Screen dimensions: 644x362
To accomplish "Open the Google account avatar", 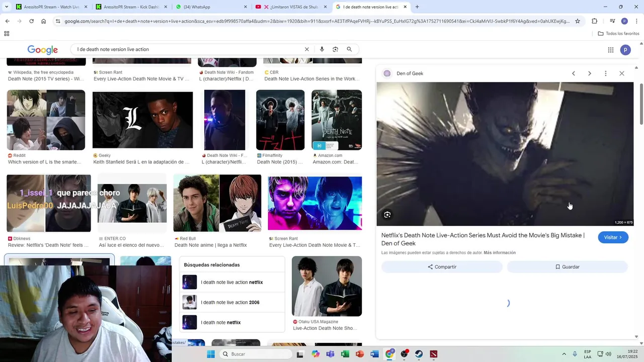I will click(x=625, y=50).
